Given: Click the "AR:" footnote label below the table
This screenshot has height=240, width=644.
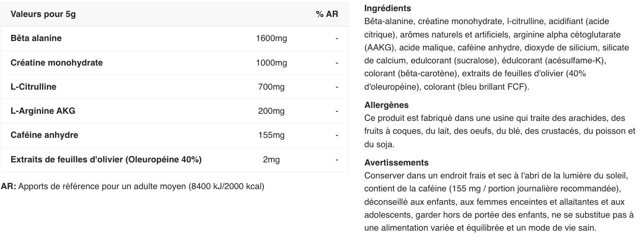Looking at the screenshot, I should click(8, 186).
